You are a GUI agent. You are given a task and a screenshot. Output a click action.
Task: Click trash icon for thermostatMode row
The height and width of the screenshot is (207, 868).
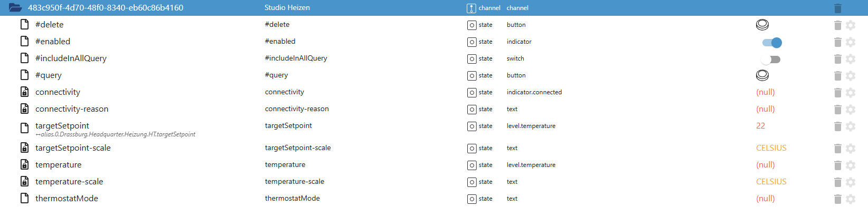click(838, 199)
